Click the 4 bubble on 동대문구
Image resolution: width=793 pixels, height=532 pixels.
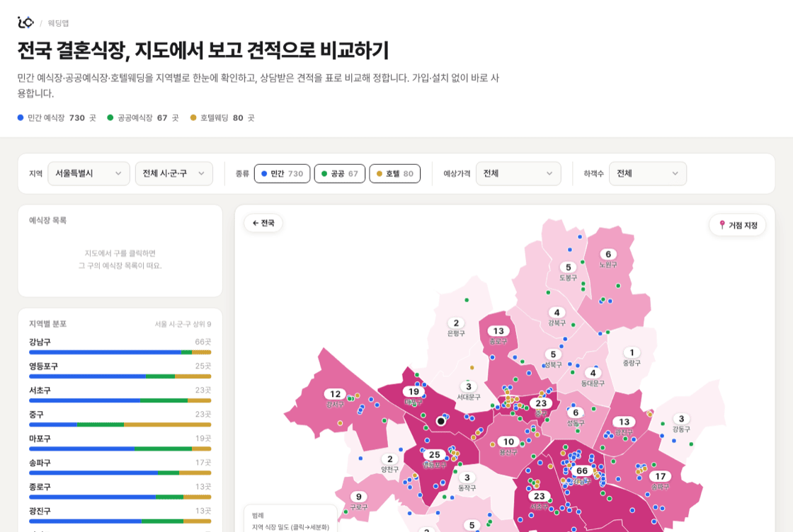pyautogui.click(x=593, y=374)
